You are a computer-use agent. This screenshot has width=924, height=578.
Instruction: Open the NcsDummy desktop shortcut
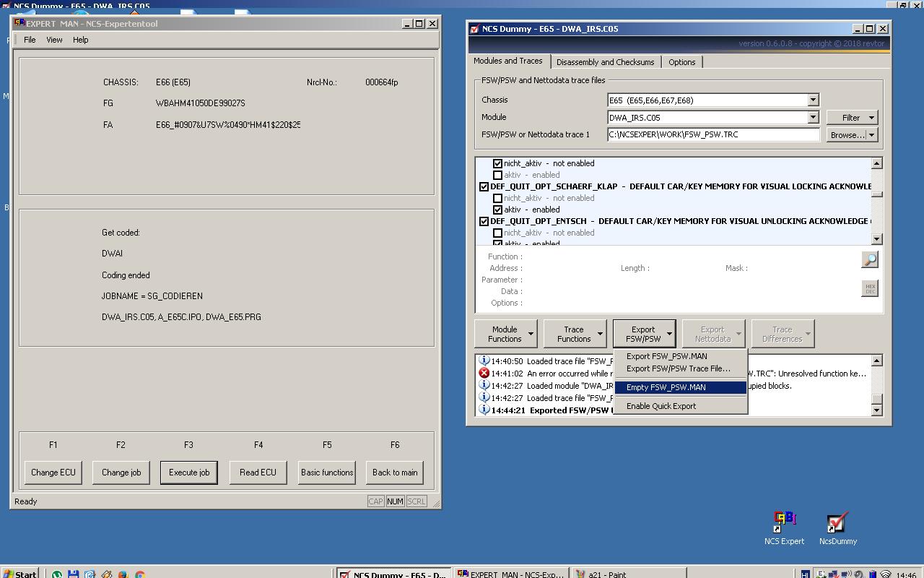point(837,528)
